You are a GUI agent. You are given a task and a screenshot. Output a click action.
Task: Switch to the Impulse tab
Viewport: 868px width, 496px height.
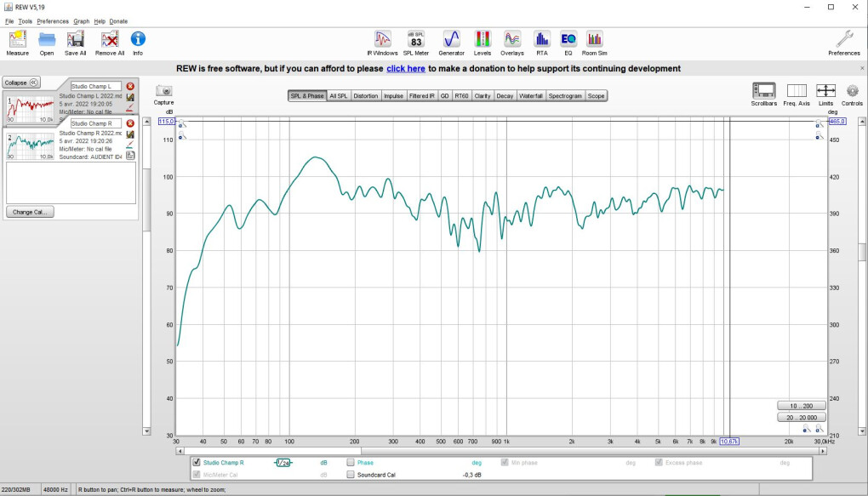coord(394,96)
